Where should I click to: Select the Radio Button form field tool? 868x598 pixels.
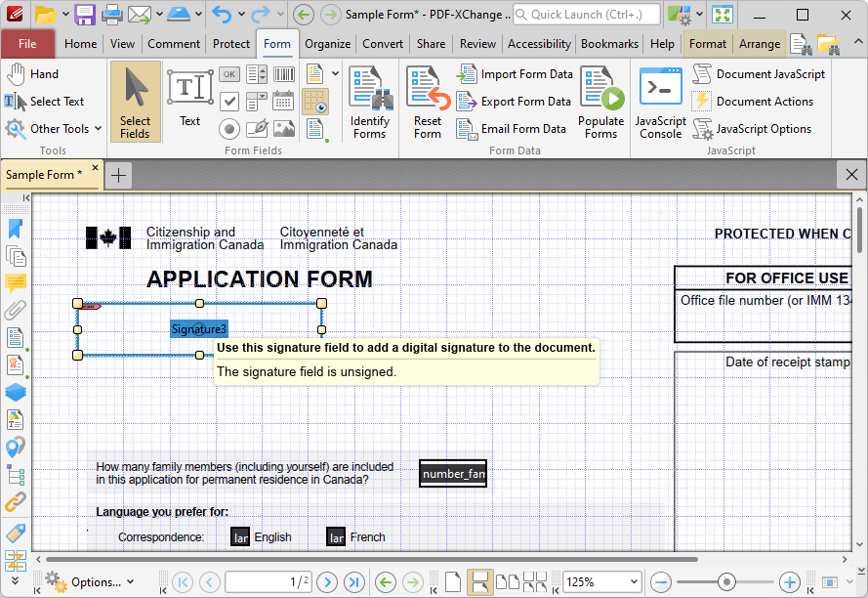tap(228, 129)
